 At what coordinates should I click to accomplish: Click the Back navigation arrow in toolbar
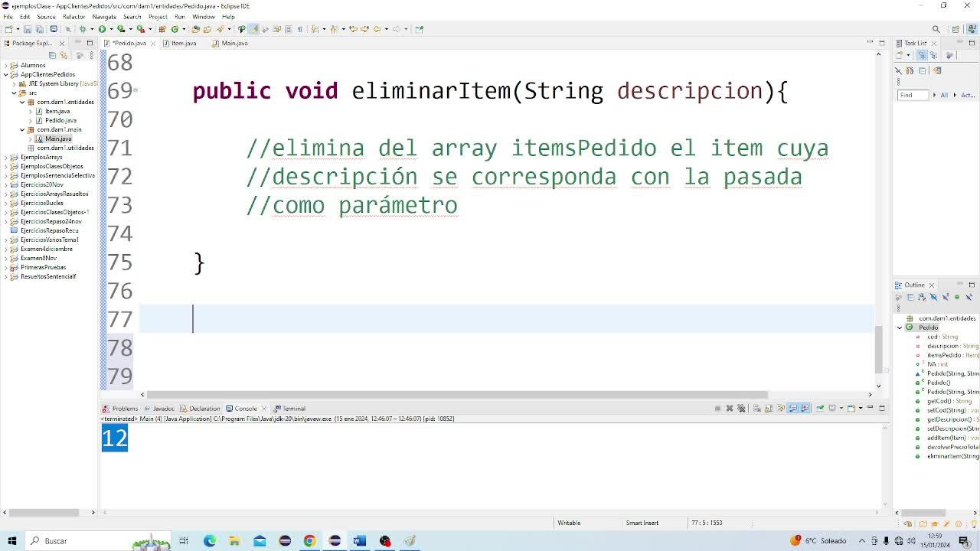pos(377,29)
